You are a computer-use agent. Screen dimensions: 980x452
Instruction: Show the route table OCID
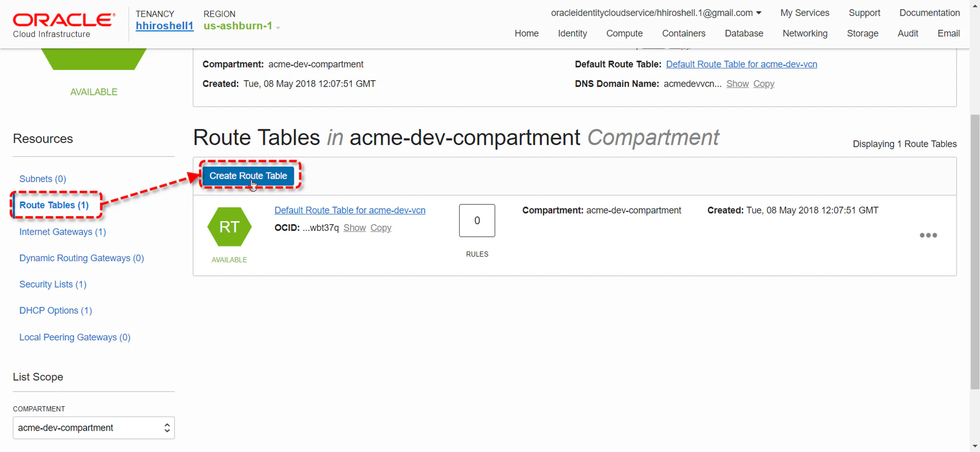point(355,228)
